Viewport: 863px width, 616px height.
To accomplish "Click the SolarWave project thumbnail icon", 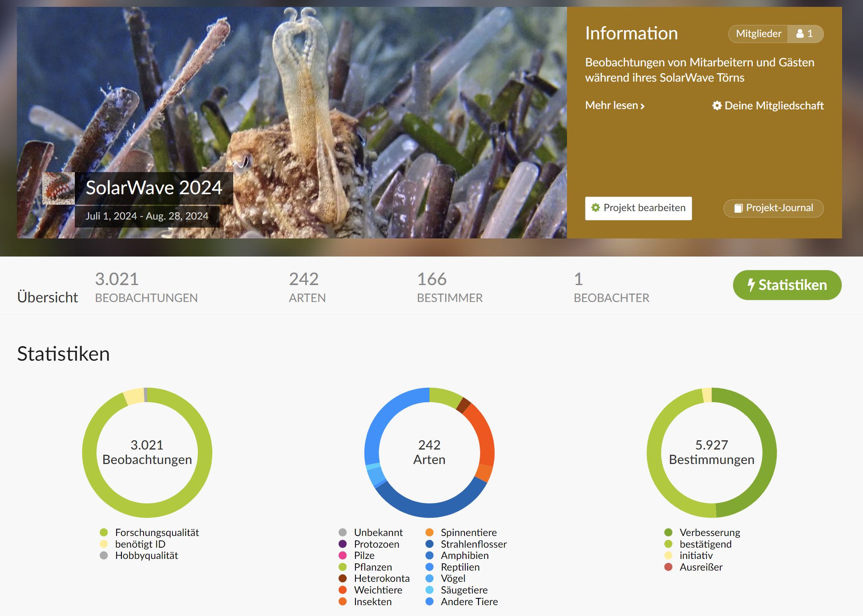I will [x=58, y=188].
